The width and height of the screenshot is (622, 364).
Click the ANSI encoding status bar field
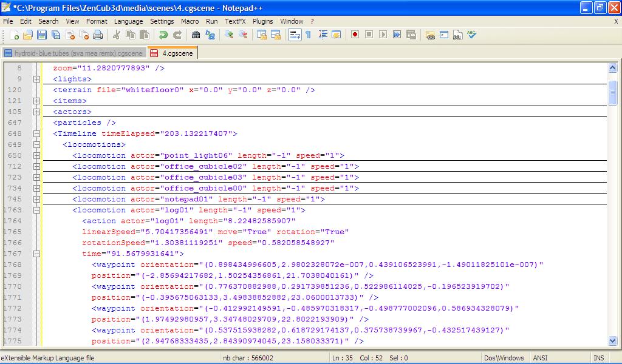pyautogui.click(x=540, y=358)
